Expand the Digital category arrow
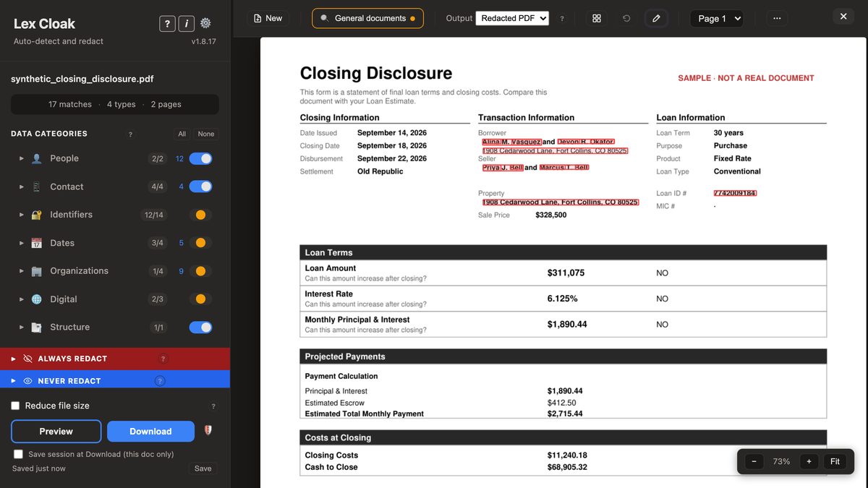Viewport: 868px width, 488px height. click(x=22, y=299)
